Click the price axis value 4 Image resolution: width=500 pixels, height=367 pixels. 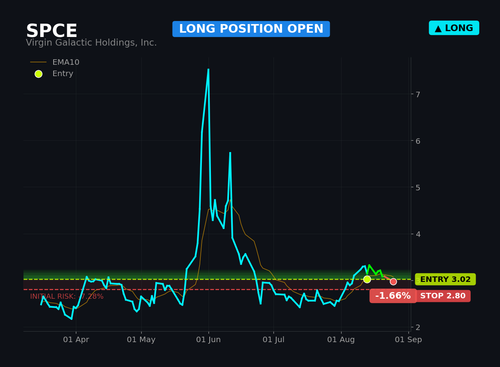[x=418, y=234]
